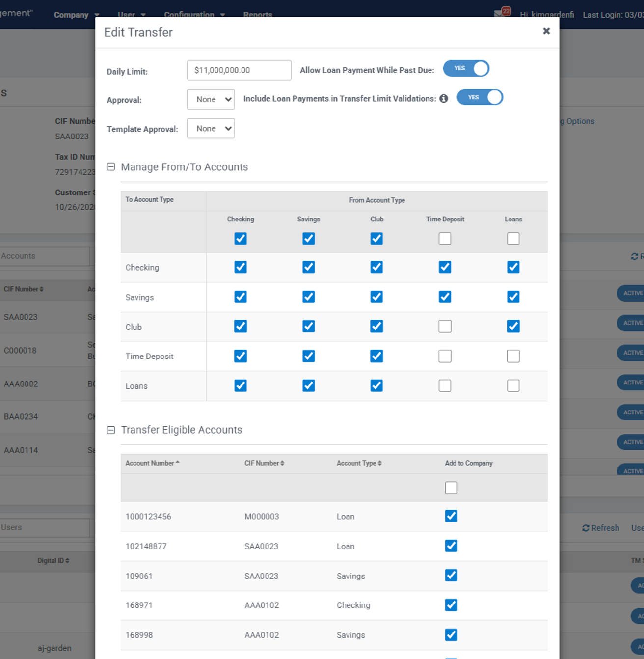Collapse the Transfer Eligible Accounts section

[x=111, y=430]
